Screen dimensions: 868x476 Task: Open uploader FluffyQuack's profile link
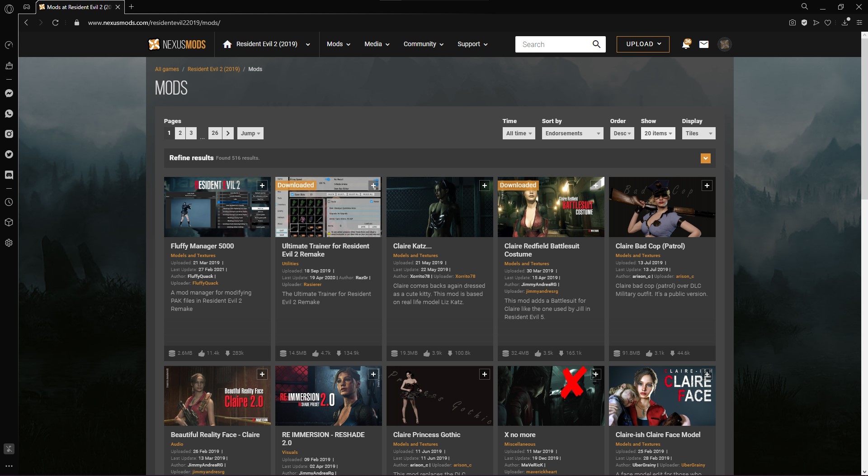click(x=205, y=283)
